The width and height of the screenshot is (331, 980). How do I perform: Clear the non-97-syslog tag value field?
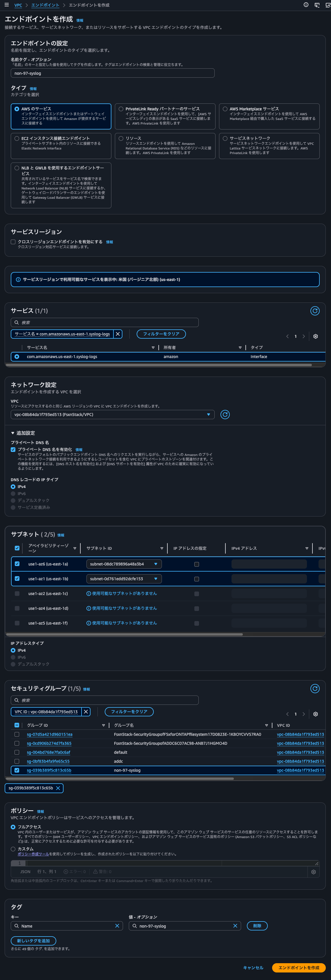coord(235,926)
